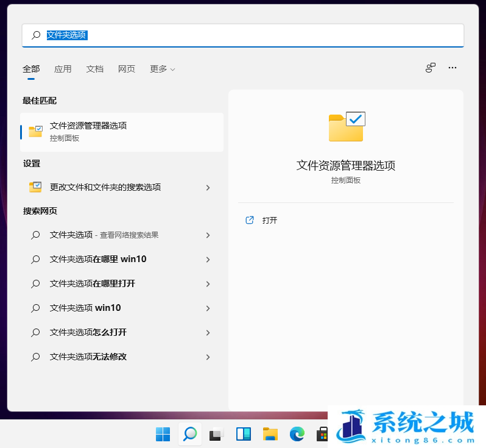This screenshot has height=448, width=486.
Task: Switch to the 文档 tab
Action: pyautogui.click(x=95, y=69)
